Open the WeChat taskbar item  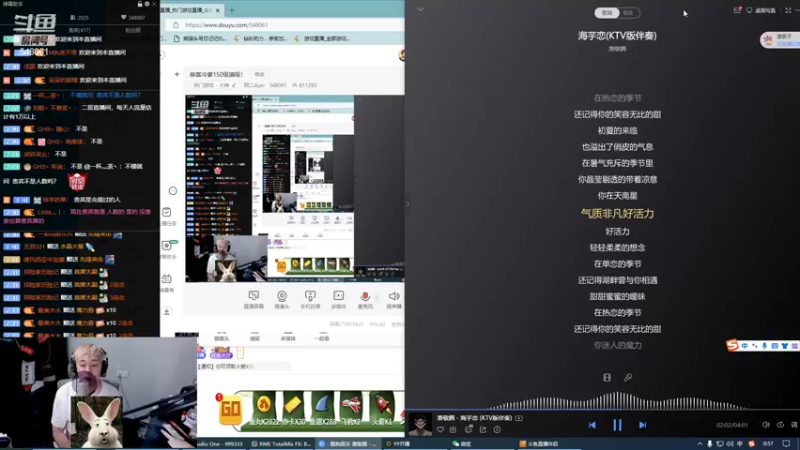point(462,444)
